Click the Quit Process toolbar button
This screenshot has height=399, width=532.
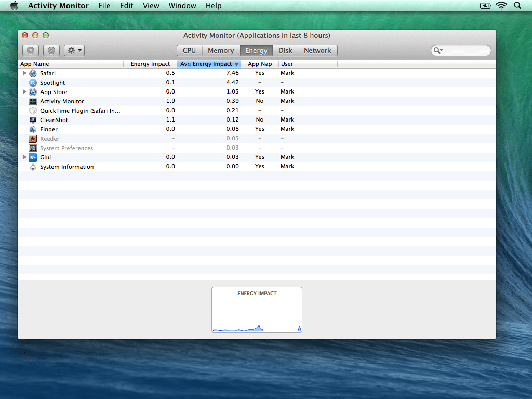[x=31, y=50]
